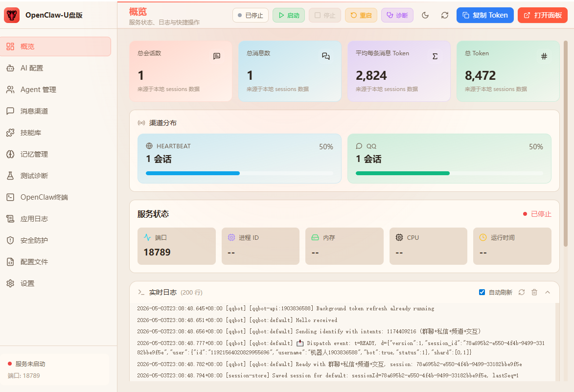The image size is (574, 392).
Task: Click the shield icon of 安全防护
Action: tap(10, 240)
